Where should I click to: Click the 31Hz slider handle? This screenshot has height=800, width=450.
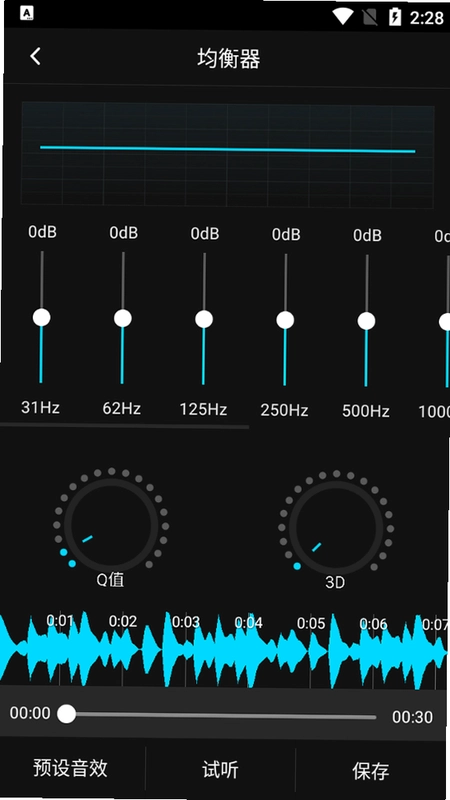pyautogui.click(x=41, y=317)
